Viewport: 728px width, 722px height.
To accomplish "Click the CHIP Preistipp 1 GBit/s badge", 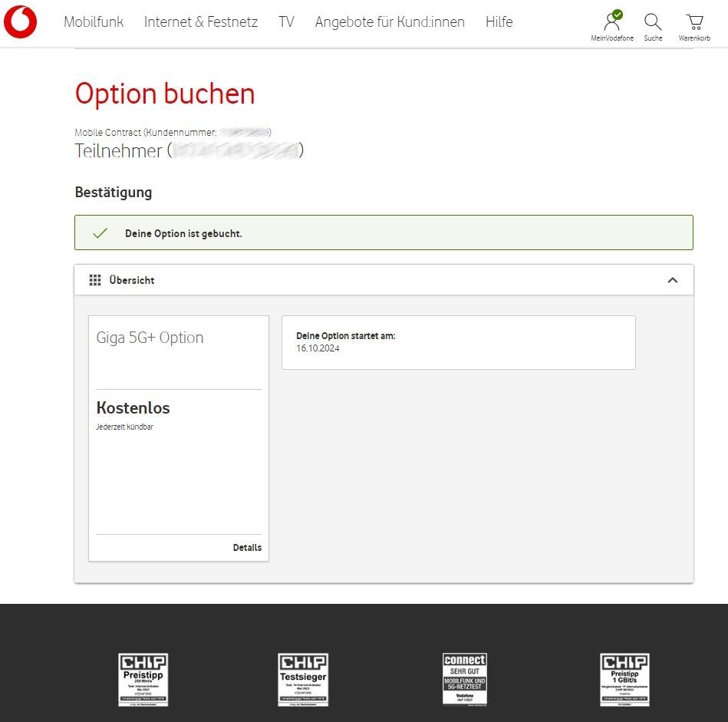I will pyautogui.click(x=624, y=680).
